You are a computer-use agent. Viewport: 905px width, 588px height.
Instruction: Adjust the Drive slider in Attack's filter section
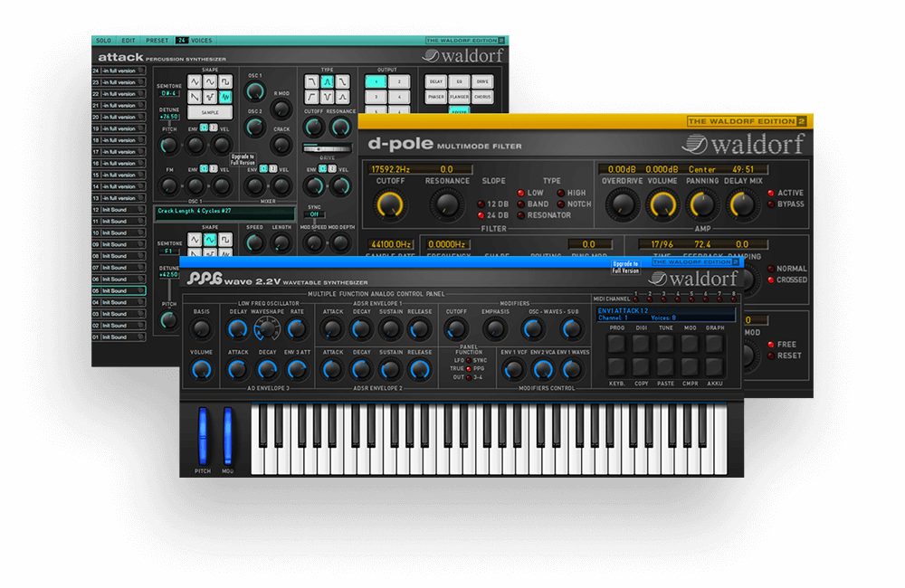(x=327, y=148)
